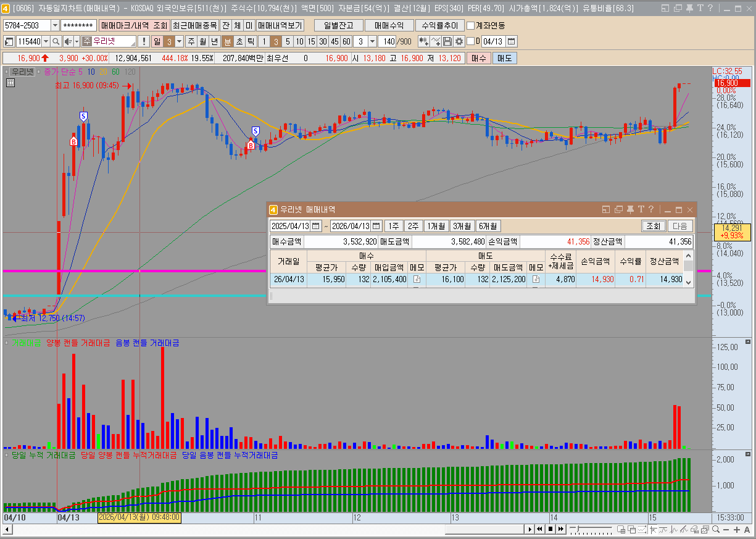The height and width of the screenshot is (539, 756).
Task: Click the start date field 2025/04/13
Action: (291, 226)
